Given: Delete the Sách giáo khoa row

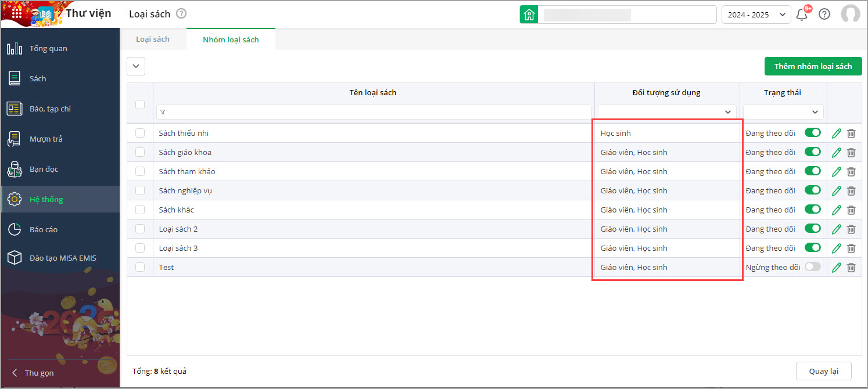Looking at the screenshot, I should [x=851, y=153].
